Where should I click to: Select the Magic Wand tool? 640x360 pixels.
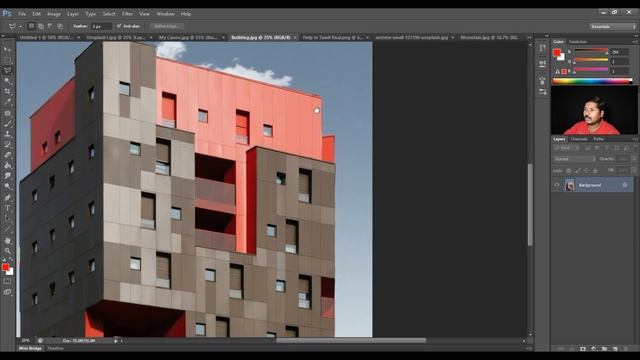(x=7, y=81)
